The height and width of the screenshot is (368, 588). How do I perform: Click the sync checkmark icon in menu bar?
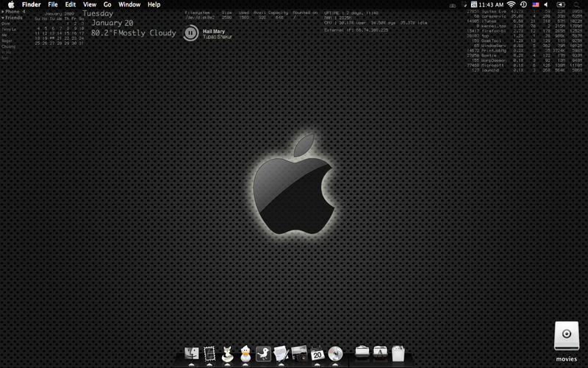[x=465, y=5]
